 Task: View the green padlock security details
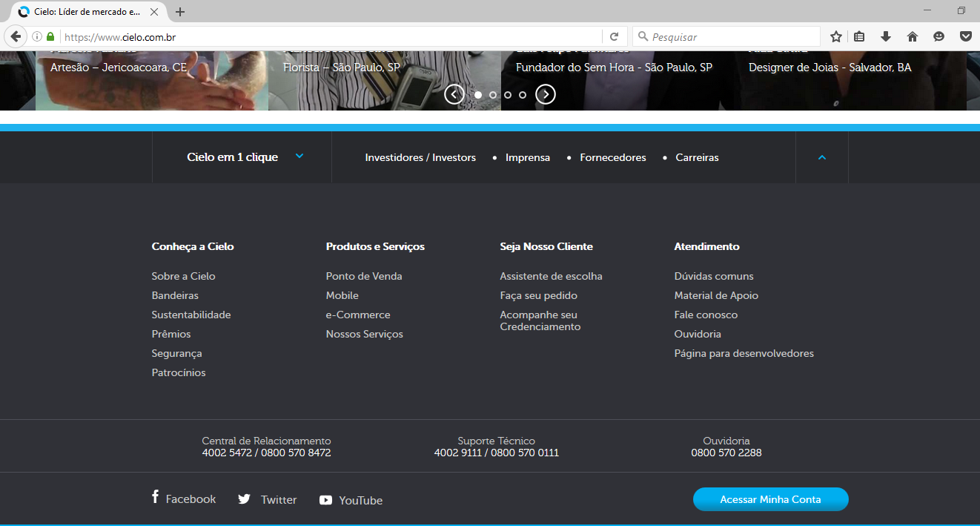point(50,36)
